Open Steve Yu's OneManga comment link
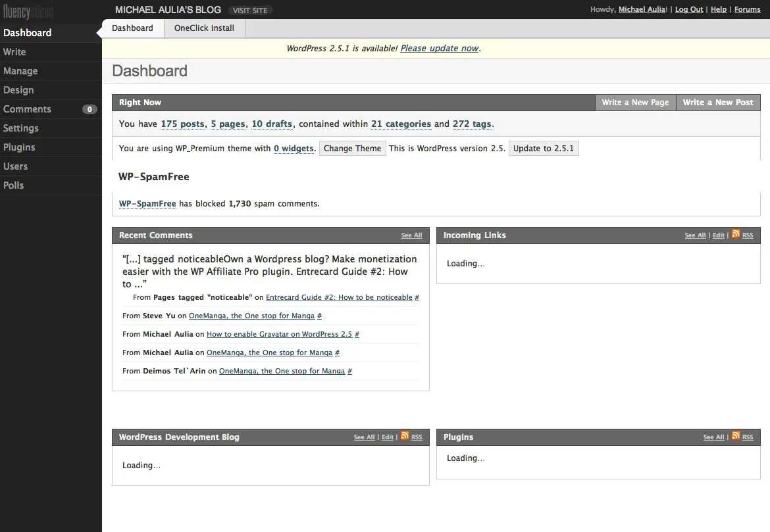Image resolution: width=770 pixels, height=532 pixels. click(x=251, y=316)
